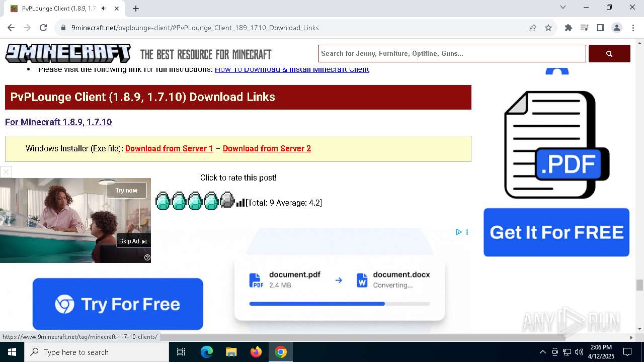The image size is (644, 362).
Task: Click the address bar URL
Action: tap(195, 28)
